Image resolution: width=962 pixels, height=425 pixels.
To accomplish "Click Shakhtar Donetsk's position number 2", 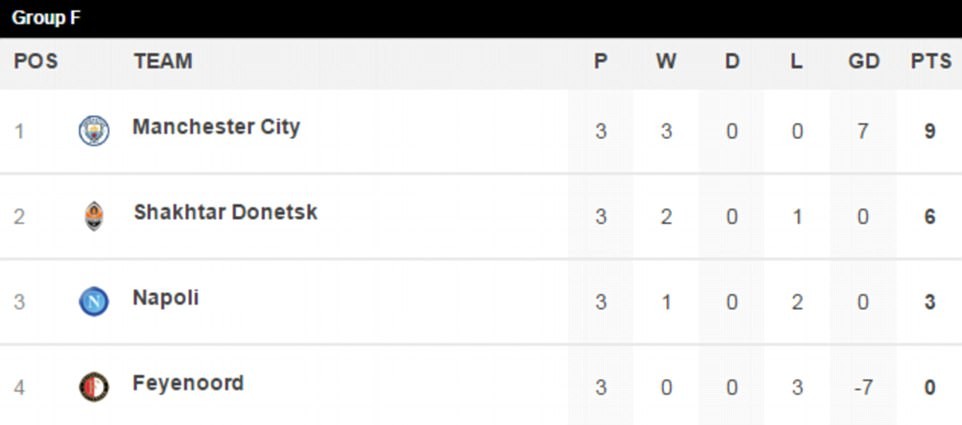I will [19, 216].
